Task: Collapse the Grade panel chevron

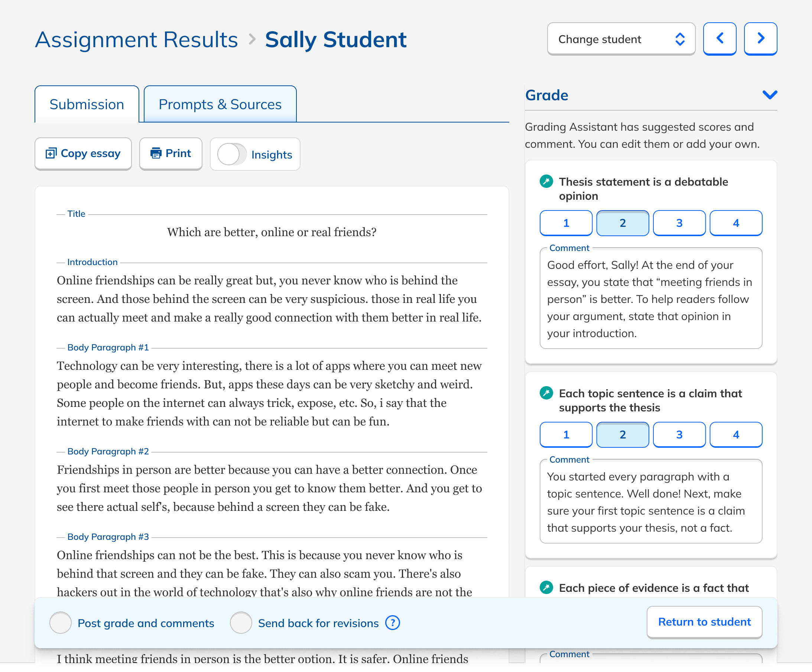Action: pyautogui.click(x=769, y=95)
